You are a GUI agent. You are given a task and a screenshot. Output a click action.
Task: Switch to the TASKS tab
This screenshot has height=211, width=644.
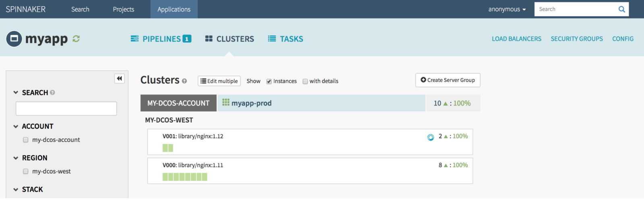pos(286,39)
